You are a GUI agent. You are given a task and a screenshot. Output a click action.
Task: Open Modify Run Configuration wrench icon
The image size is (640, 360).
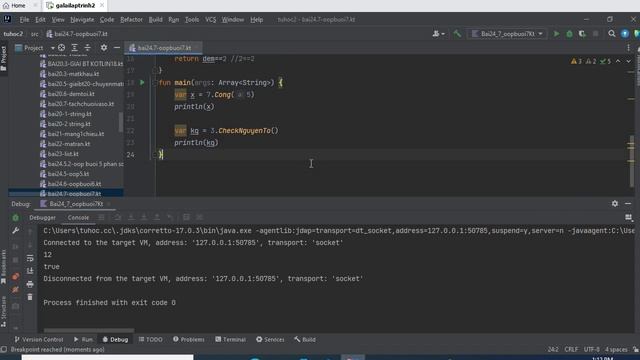(16, 231)
